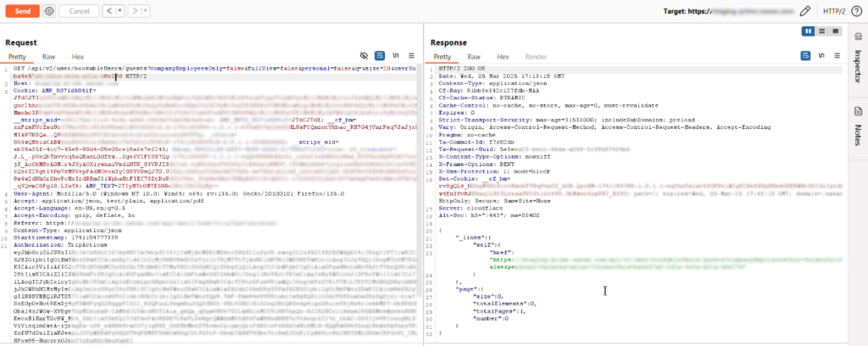Click the HTTP/2 protocol label
This screenshot has width=868, height=346.
tap(834, 11)
